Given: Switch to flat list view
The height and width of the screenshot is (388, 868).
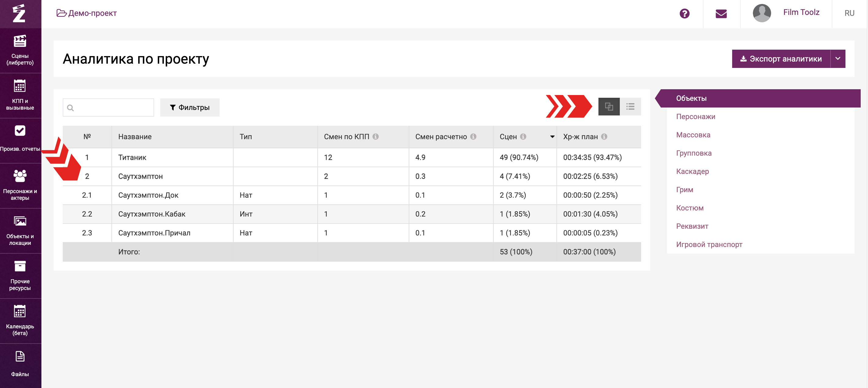Looking at the screenshot, I should pyautogui.click(x=630, y=107).
